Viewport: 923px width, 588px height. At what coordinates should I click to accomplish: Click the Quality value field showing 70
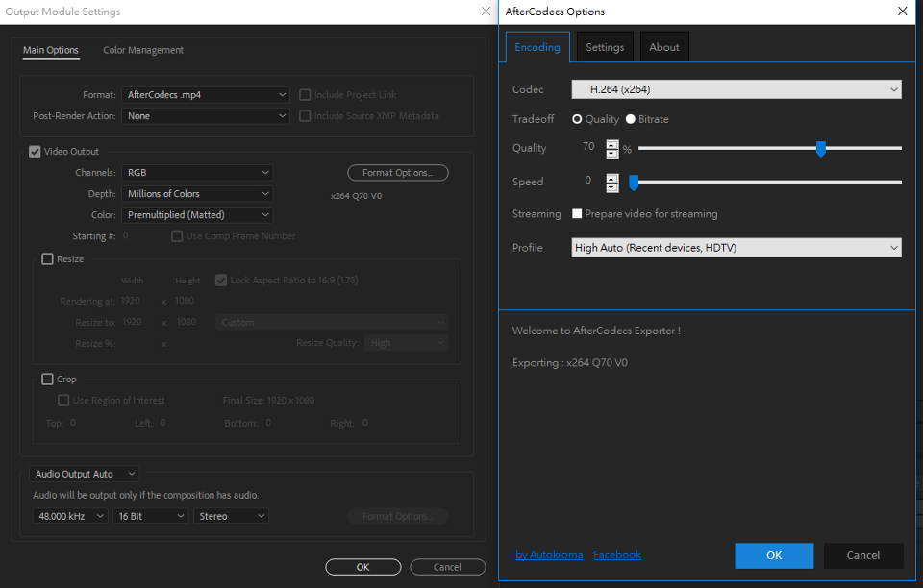click(588, 146)
